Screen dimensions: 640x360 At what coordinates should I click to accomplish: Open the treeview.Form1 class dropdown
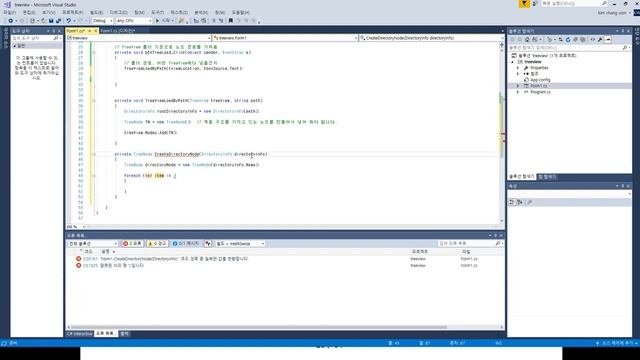click(x=284, y=38)
